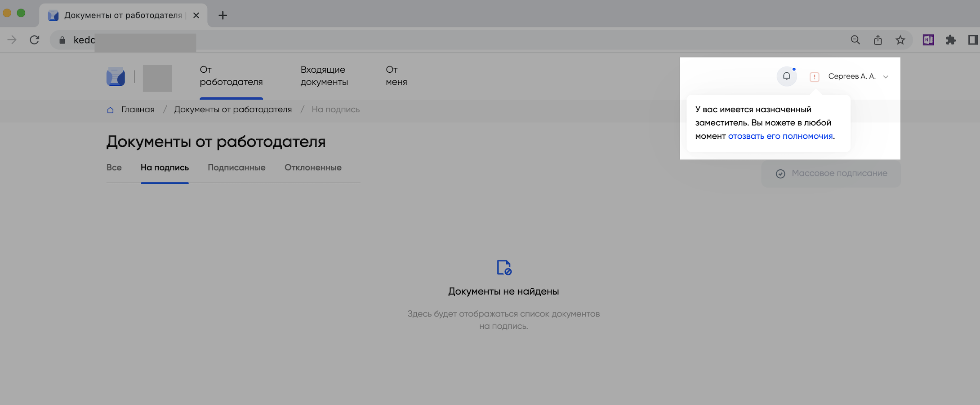Open the «От меня» navigation section
980x405 pixels.
pos(396,76)
